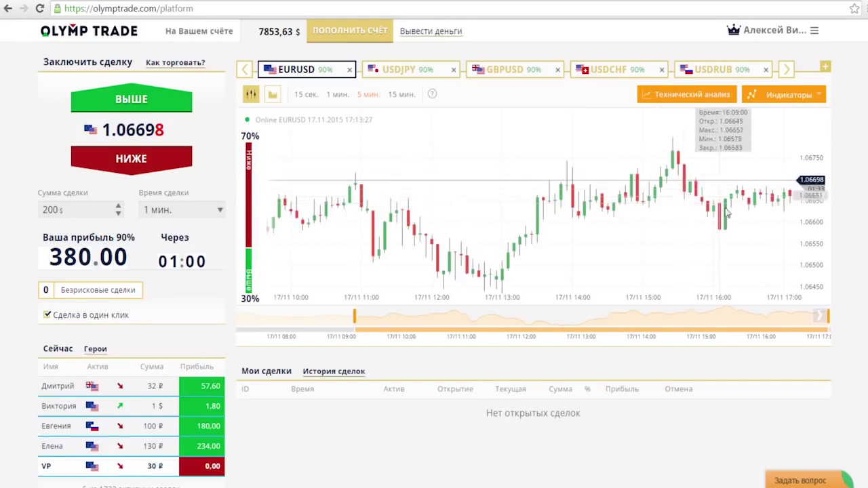
Task: Select the area chart type icon
Action: [273, 94]
